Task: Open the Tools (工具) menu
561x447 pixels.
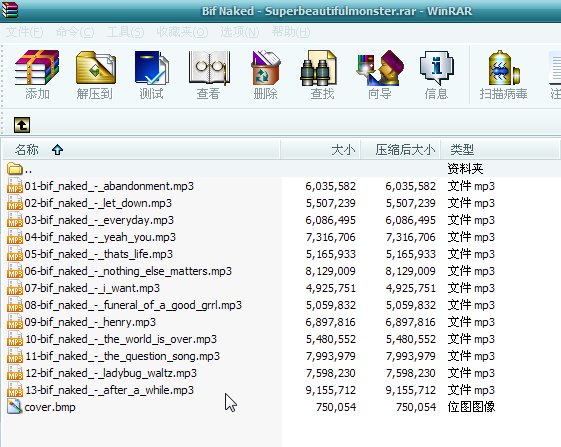Action: pos(126,32)
